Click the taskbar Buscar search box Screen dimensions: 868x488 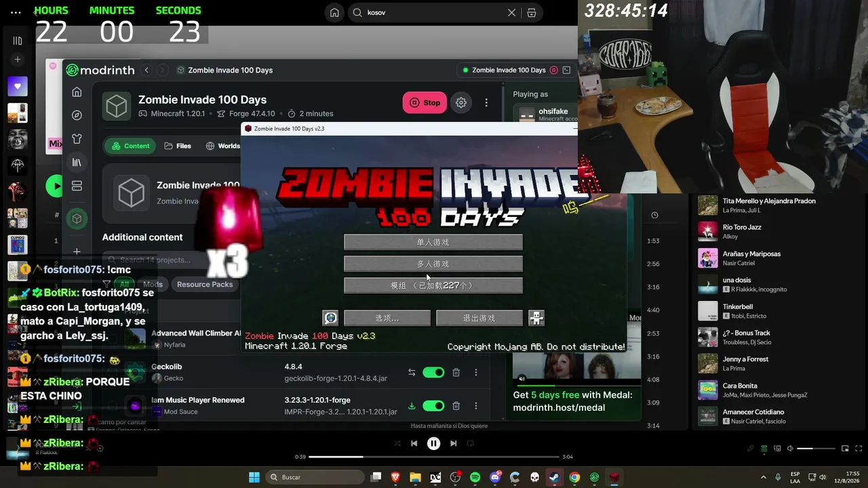pos(315,477)
